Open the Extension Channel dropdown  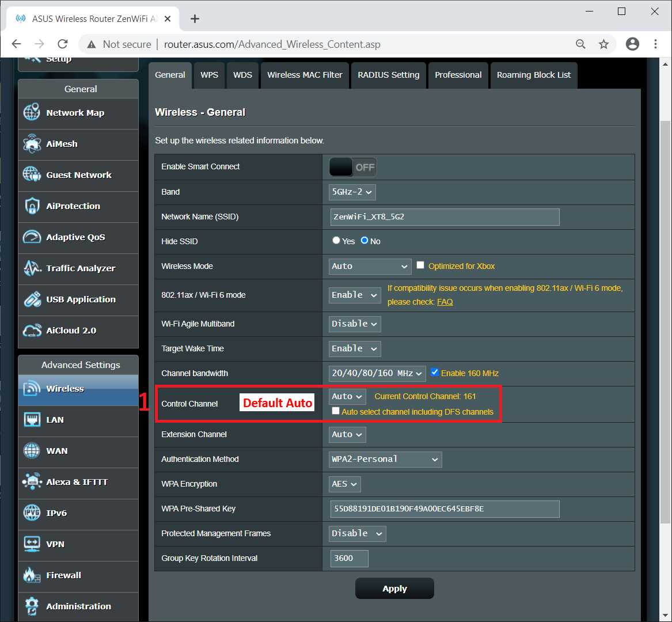tap(348, 434)
